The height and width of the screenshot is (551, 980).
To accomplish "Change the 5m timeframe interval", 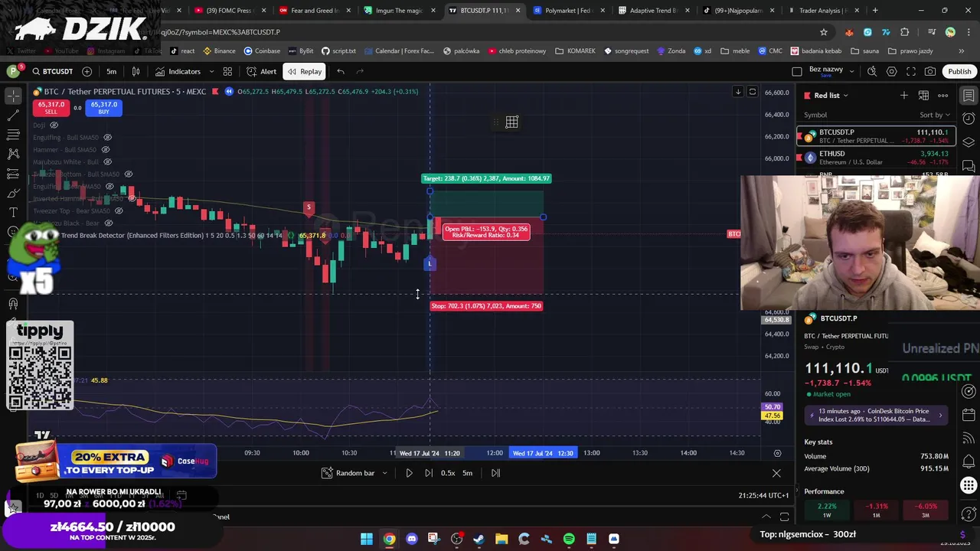I will click(x=111, y=71).
